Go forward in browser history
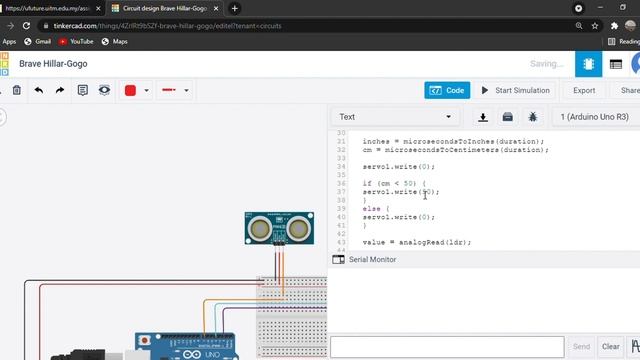This screenshot has width=640, height=360. 10,26
